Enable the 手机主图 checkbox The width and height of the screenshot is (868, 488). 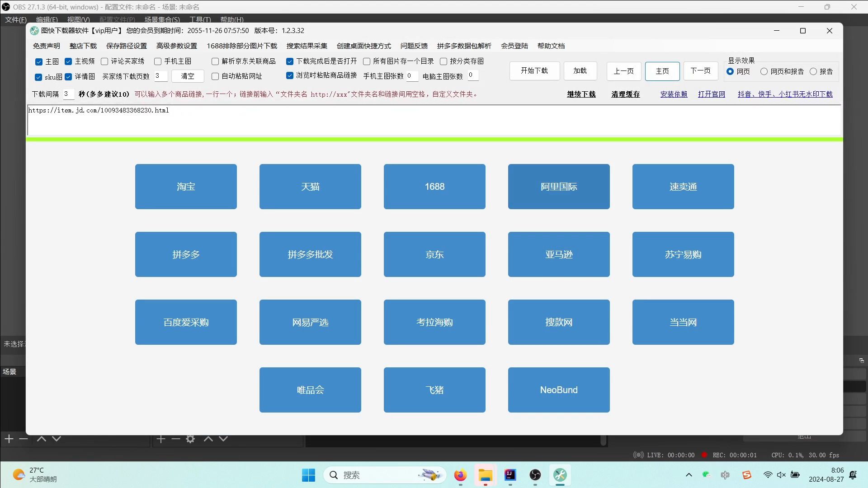click(158, 61)
